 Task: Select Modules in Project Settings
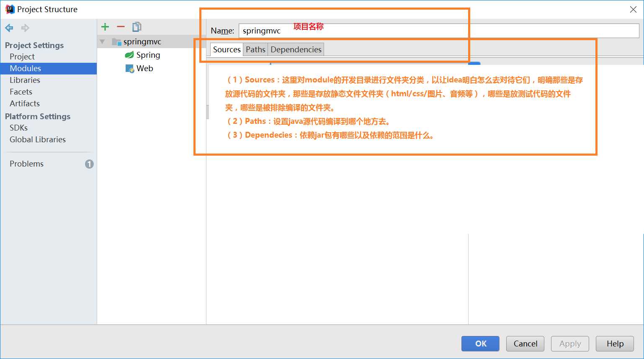click(x=49, y=68)
